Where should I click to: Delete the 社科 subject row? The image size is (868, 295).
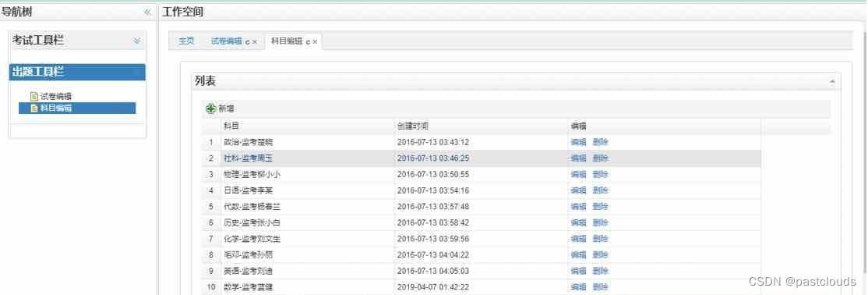pyautogui.click(x=600, y=158)
